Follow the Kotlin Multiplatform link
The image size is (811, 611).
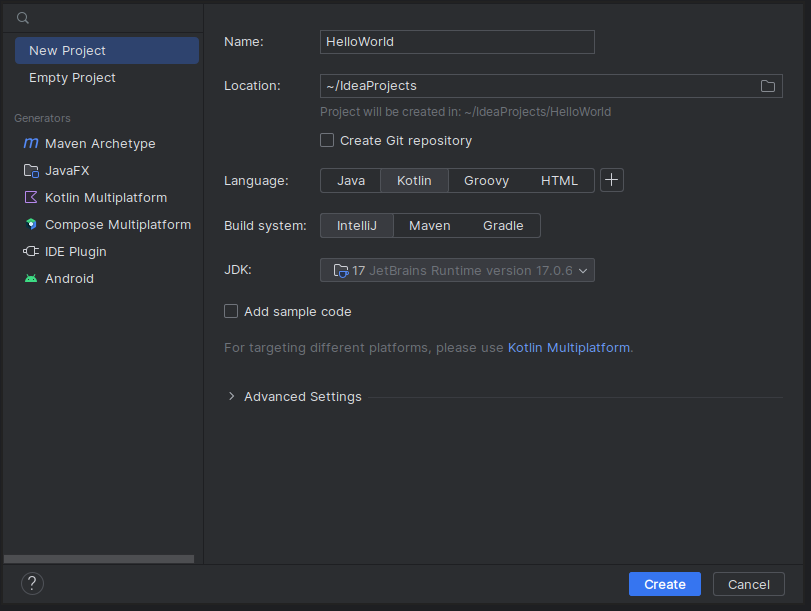tap(568, 348)
